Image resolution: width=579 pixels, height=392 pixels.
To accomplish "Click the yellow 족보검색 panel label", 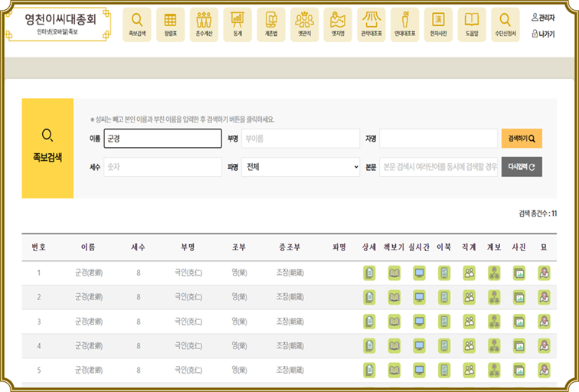I will [x=47, y=148].
